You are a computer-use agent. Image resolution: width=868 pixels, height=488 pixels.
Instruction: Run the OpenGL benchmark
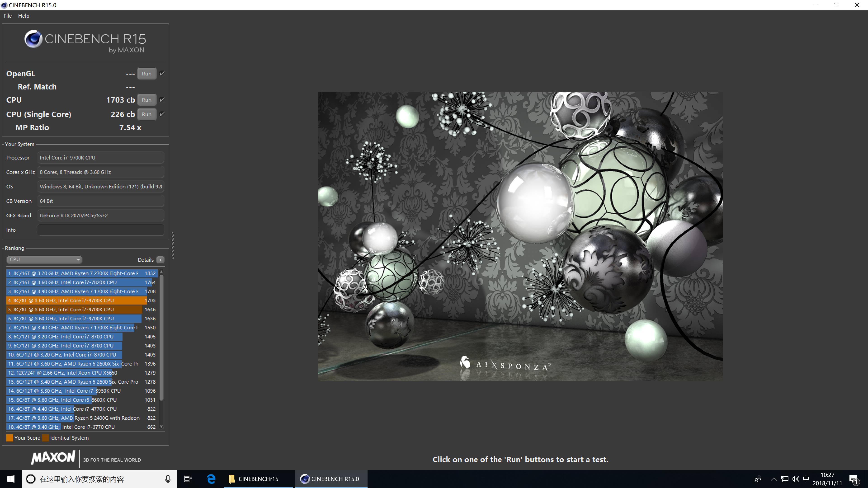[146, 73]
